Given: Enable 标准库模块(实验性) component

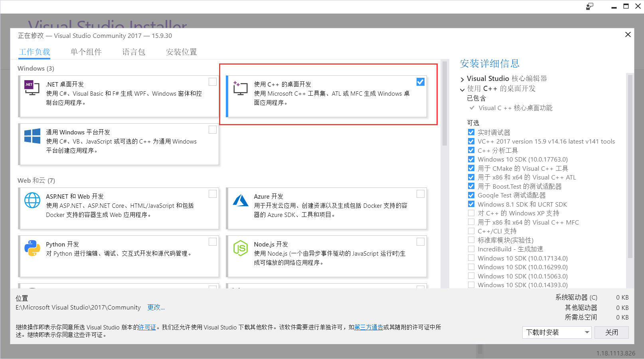Looking at the screenshot, I should pyautogui.click(x=471, y=240).
